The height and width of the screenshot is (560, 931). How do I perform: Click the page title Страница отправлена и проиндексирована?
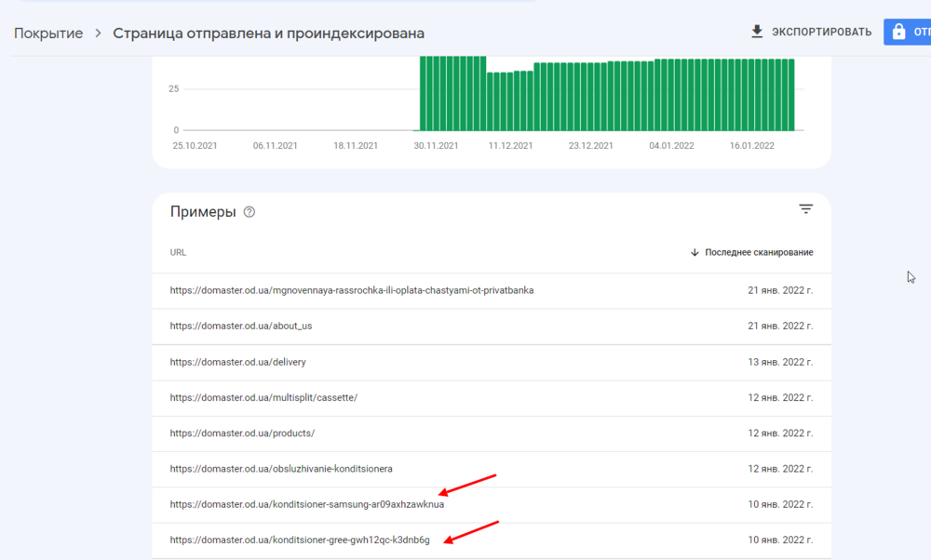(x=268, y=33)
